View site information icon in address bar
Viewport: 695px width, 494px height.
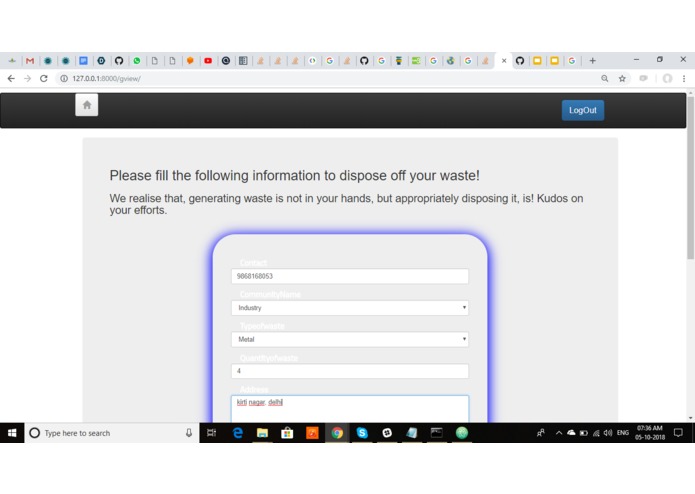click(x=64, y=78)
